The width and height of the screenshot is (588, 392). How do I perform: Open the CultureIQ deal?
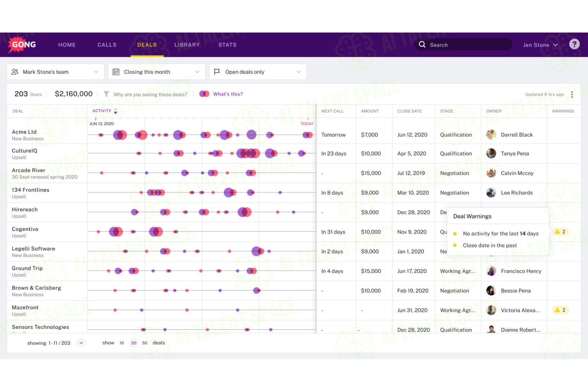(24, 151)
